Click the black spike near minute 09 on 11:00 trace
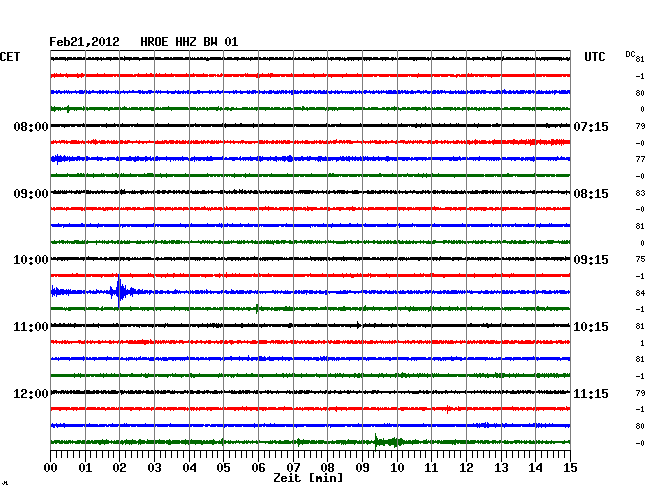This screenshot has height=494, width=650. click(359, 325)
